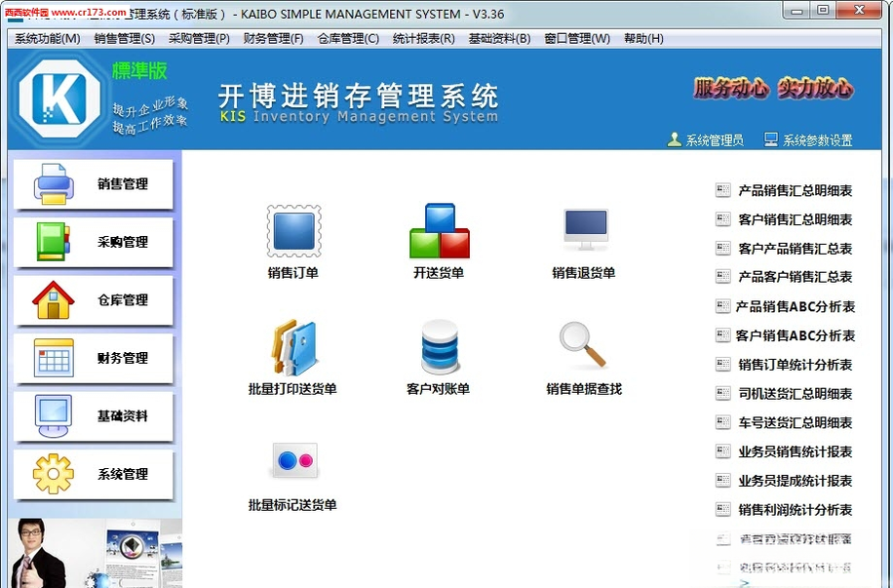The width and height of the screenshot is (893, 588).
Task: Open the 统计报表(R) menu
Action: point(423,38)
